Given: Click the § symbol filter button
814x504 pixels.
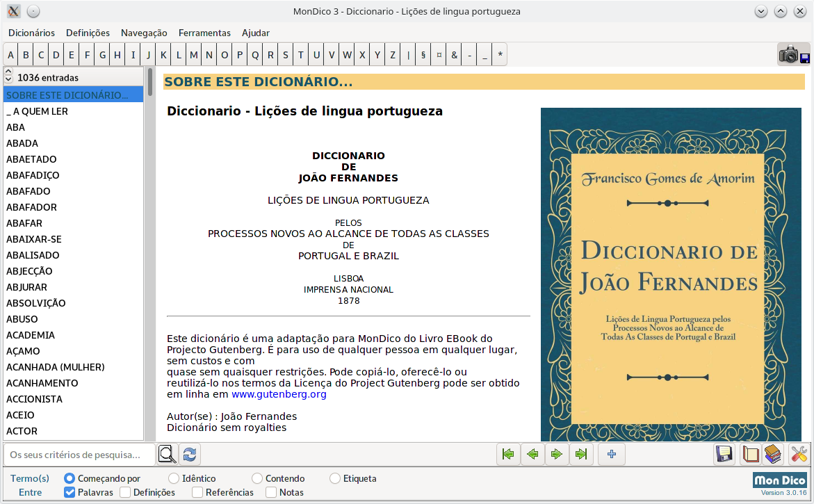Looking at the screenshot, I should [x=423, y=54].
